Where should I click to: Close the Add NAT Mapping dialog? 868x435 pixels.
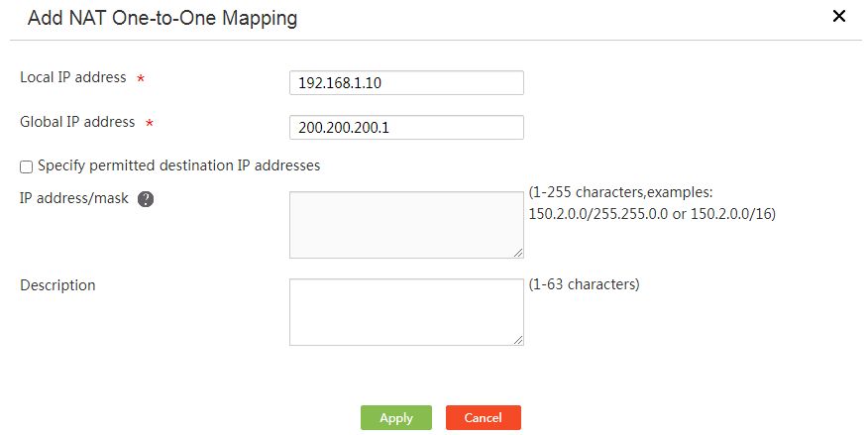(839, 16)
